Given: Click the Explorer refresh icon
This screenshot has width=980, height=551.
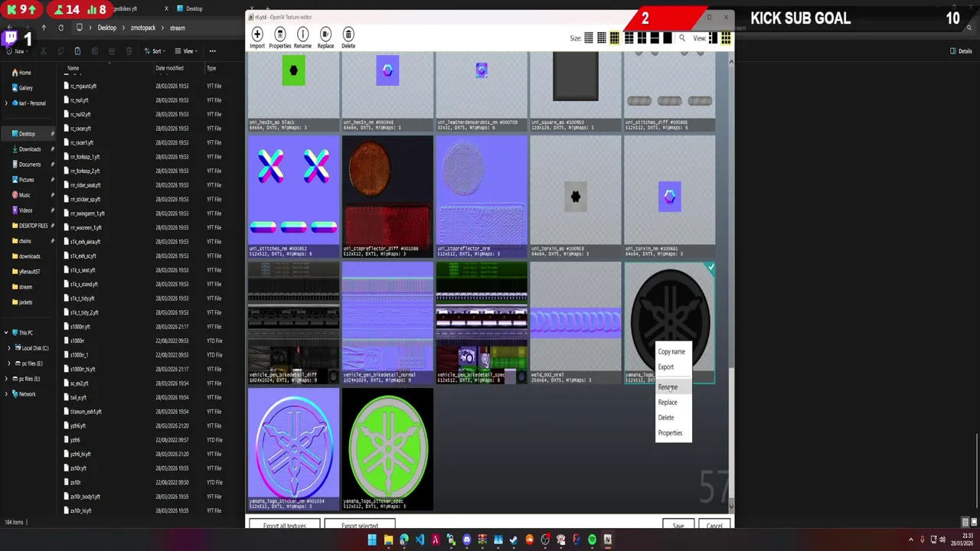Looking at the screenshot, I should pos(60,28).
